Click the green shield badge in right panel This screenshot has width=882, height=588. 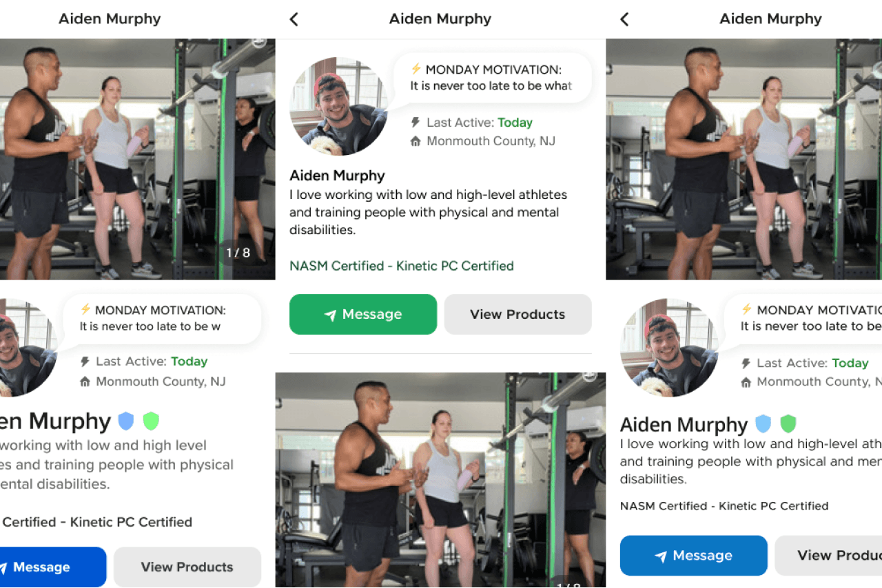788,423
